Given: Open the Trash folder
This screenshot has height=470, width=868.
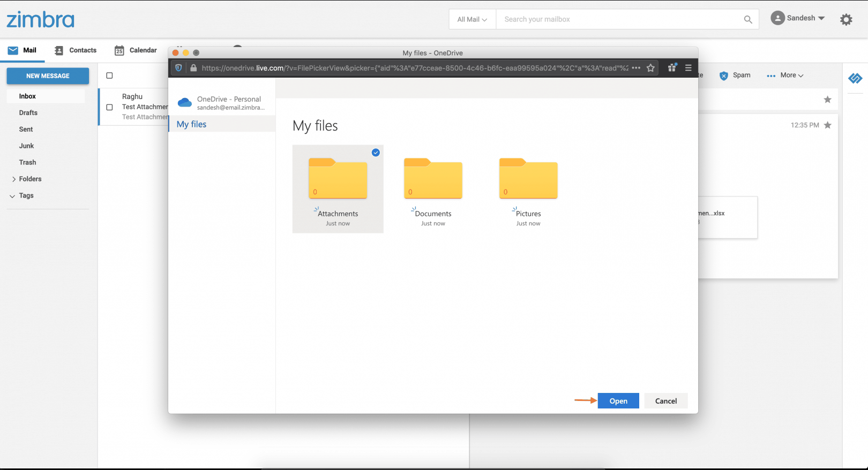Looking at the screenshot, I should click(27, 163).
